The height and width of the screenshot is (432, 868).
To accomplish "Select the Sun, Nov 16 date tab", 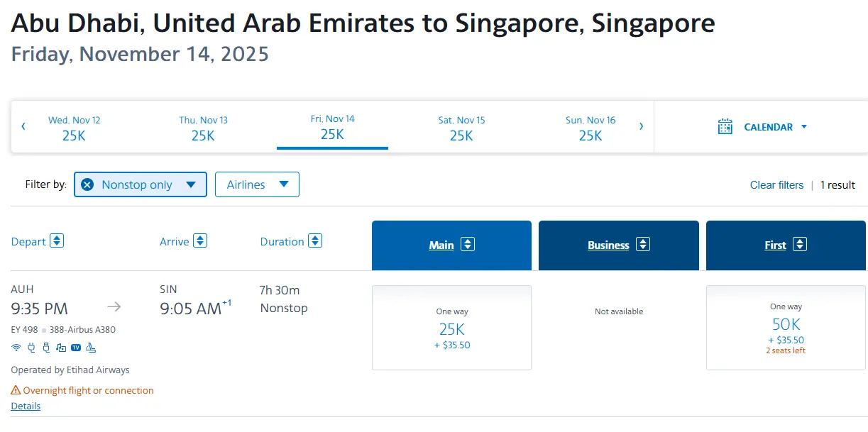I will (x=590, y=128).
